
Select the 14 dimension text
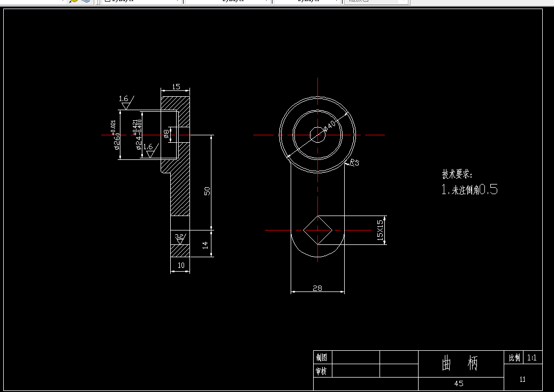206,245
